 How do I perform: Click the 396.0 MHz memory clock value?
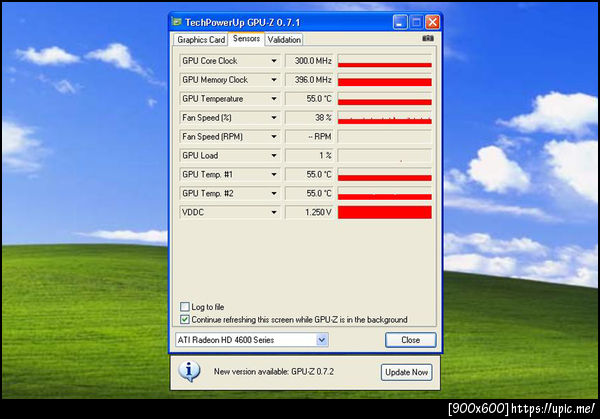click(310, 80)
